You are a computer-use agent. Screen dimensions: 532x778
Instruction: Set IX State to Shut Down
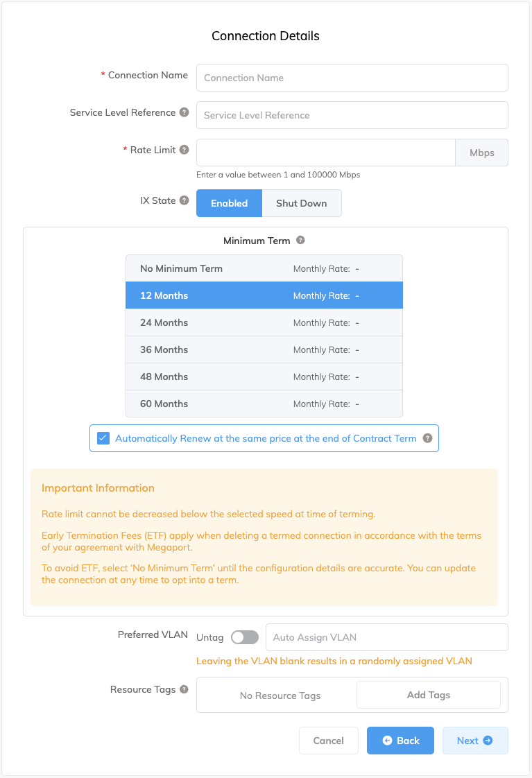pyautogui.click(x=302, y=202)
